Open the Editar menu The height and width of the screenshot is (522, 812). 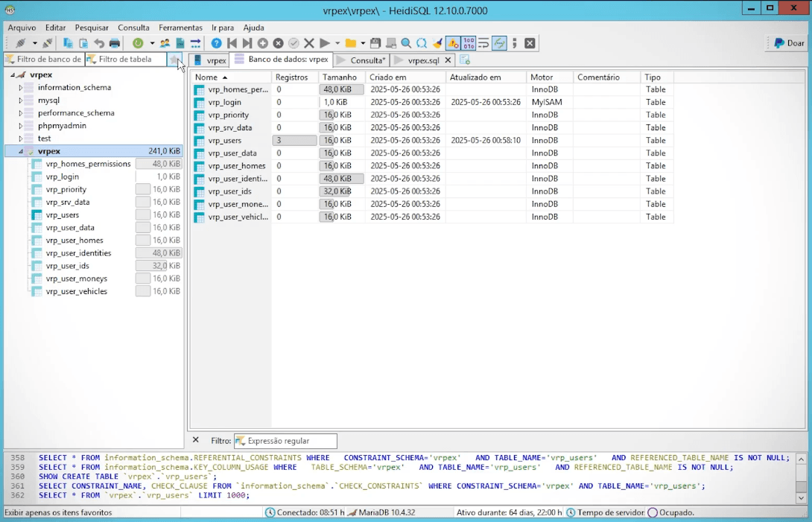point(55,28)
